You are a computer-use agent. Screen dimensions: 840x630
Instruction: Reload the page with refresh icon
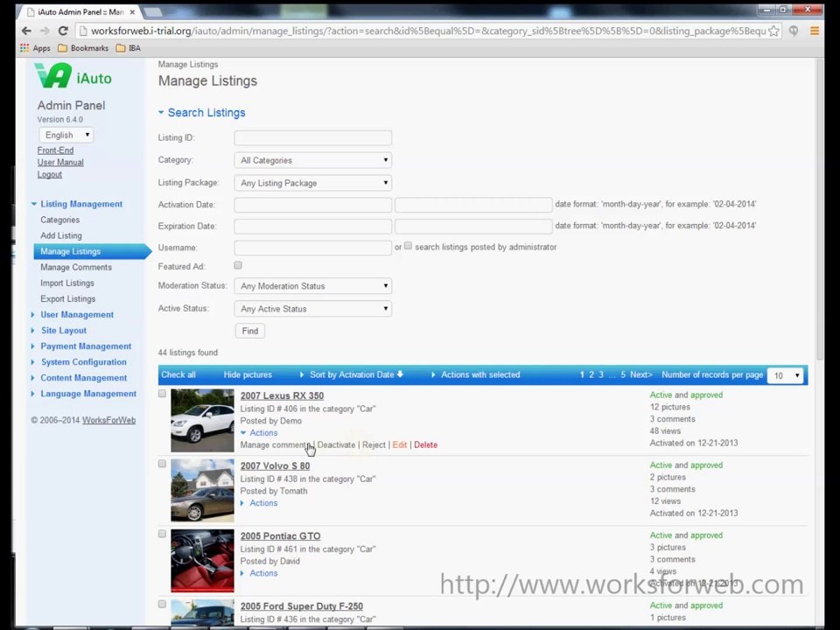coord(63,31)
